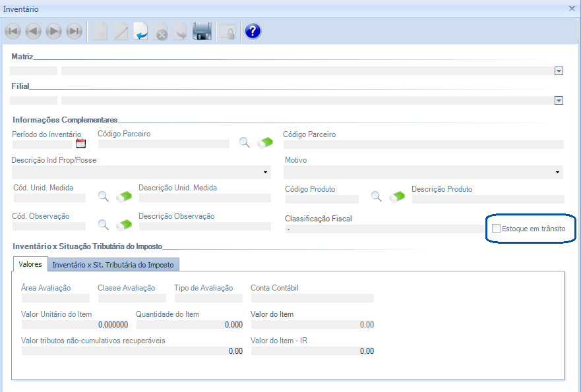Open the Motivo dropdown list
Viewport: 581px width, 392px height.
point(558,173)
